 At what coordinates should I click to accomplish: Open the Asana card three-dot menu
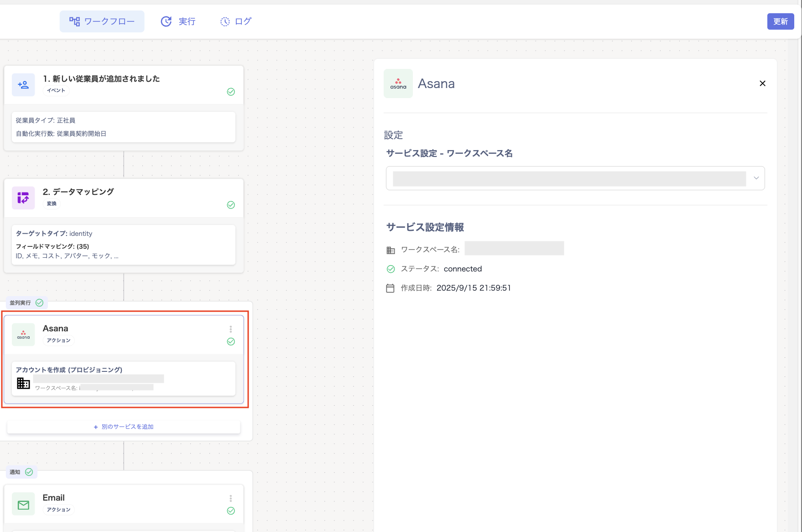click(231, 329)
